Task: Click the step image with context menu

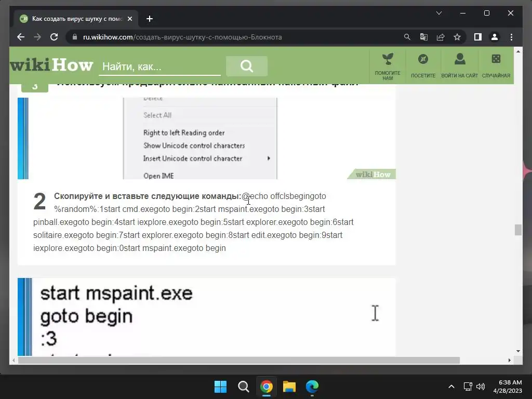Action: [207, 138]
